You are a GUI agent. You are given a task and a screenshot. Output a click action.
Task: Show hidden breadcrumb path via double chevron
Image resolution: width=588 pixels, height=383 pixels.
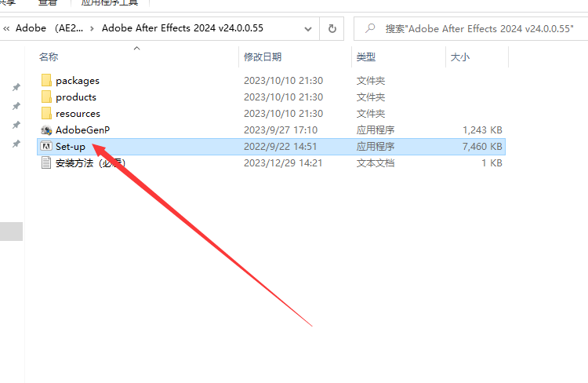[6, 28]
